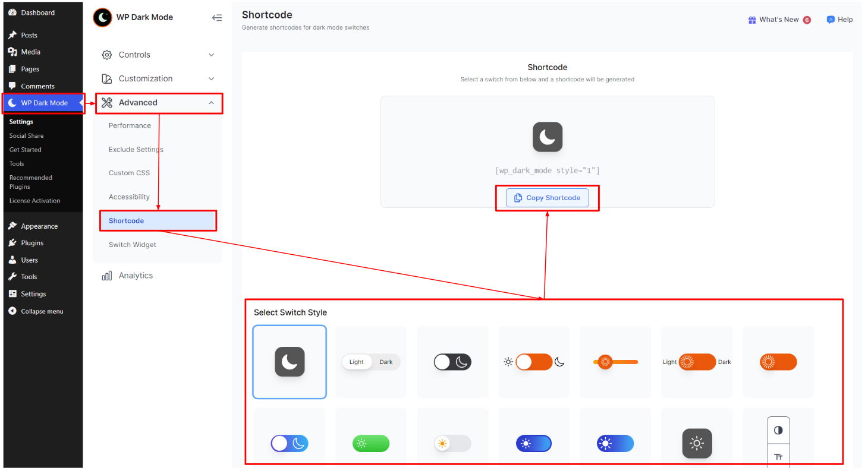
Task: Select the green sun toggle style
Action: point(371,443)
